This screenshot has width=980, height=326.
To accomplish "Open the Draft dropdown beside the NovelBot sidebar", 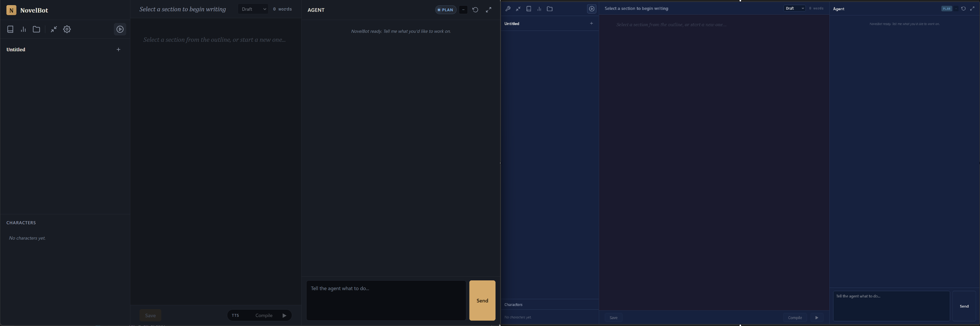I will (253, 9).
